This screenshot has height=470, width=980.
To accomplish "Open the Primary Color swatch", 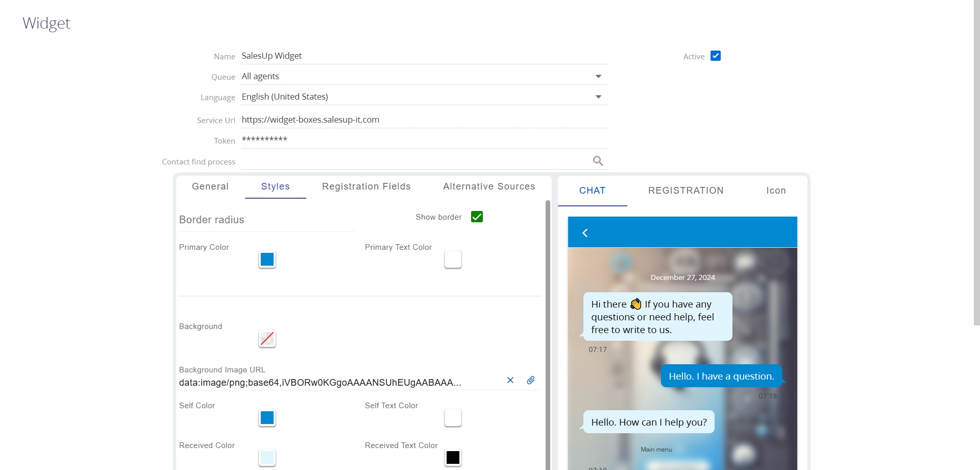I will pos(267,260).
